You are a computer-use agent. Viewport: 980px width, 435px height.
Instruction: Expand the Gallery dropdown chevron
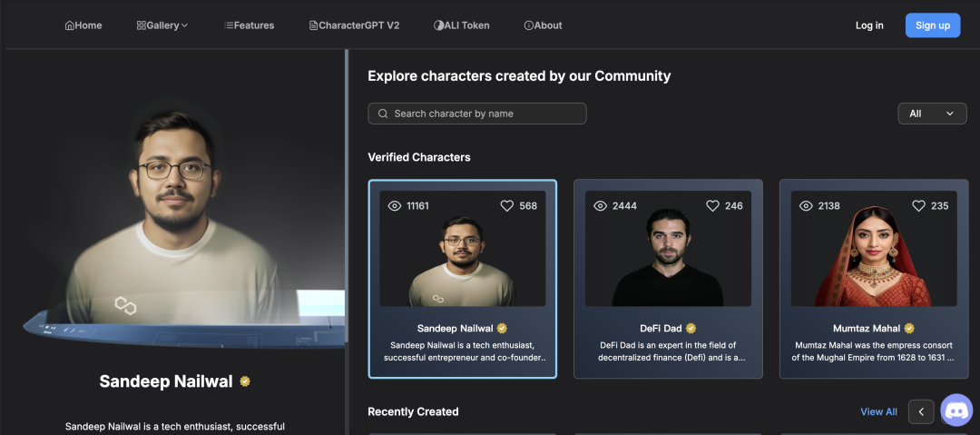click(184, 25)
